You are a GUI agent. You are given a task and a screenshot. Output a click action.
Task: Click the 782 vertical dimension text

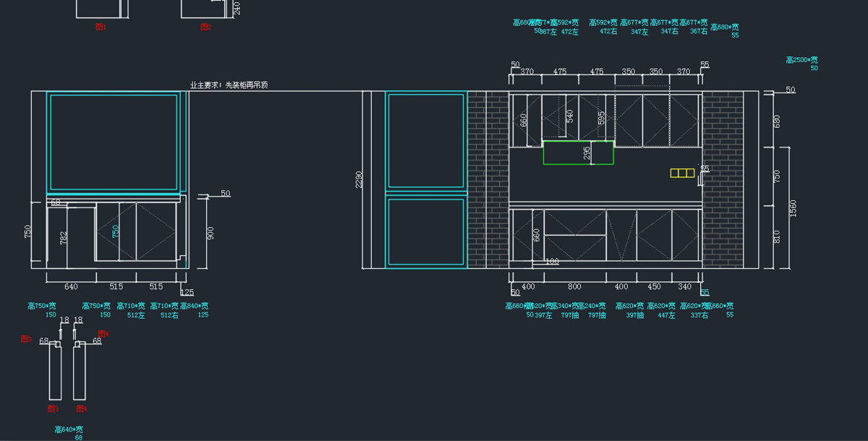(x=64, y=238)
